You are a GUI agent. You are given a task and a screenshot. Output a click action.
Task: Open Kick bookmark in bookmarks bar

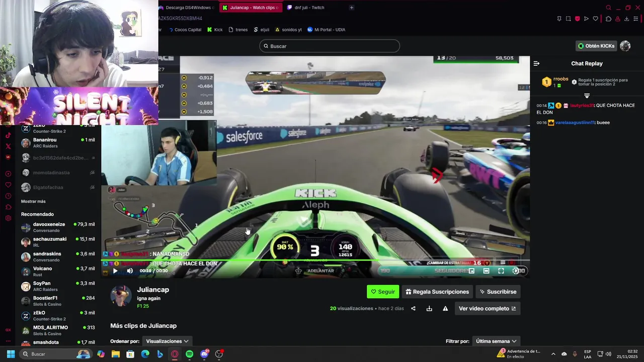(x=215, y=30)
